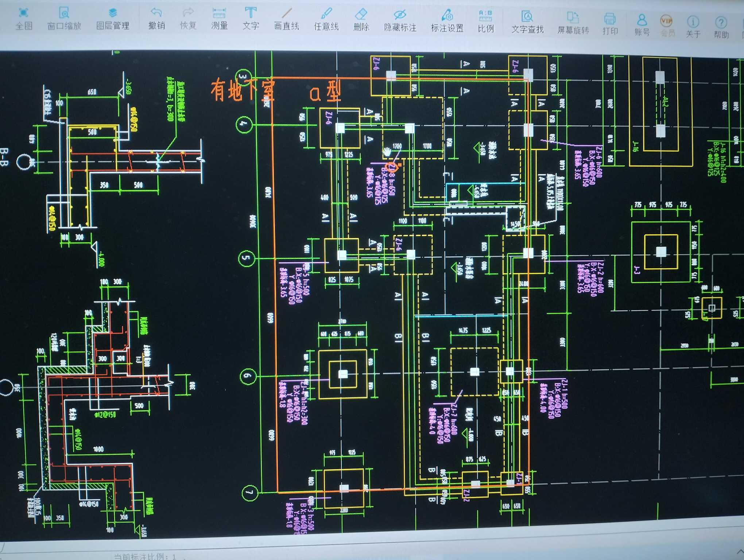Open the 关于 about info
The height and width of the screenshot is (560, 744).
click(x=693, y=27)
